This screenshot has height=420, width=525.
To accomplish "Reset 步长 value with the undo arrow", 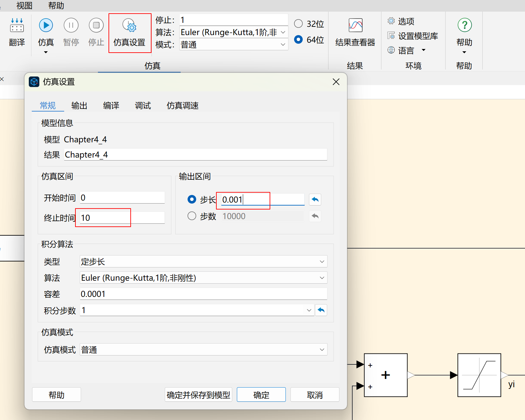I will coord(315,200).
